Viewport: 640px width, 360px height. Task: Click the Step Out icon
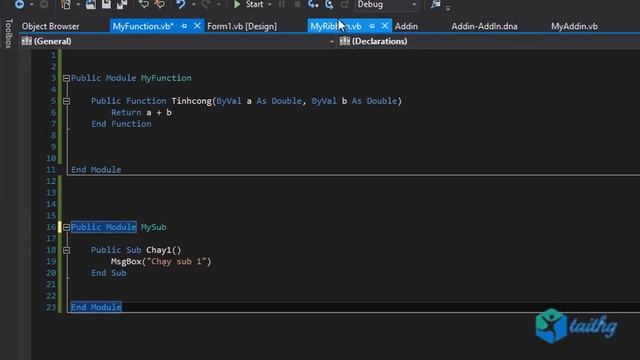point(345,4)
